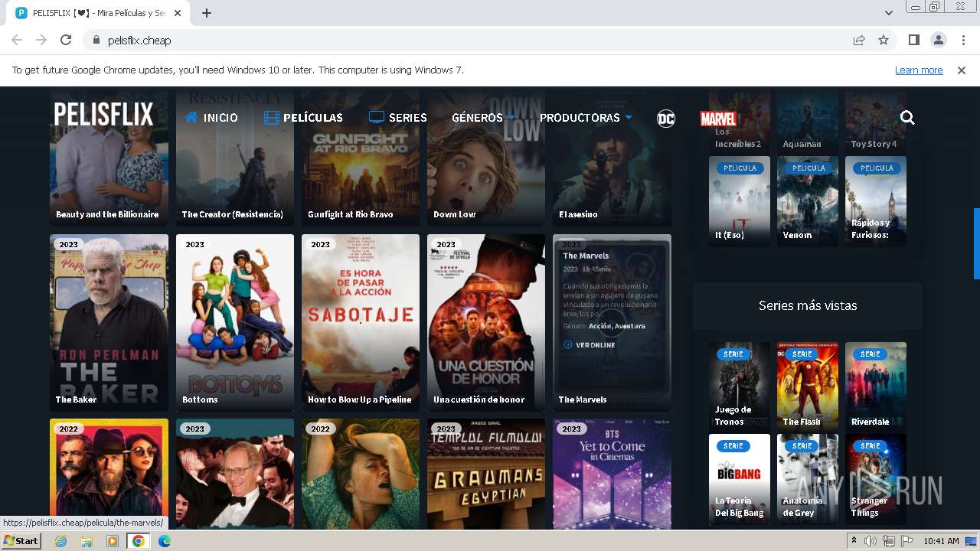Click the taskbar clock 10:41 AM

(x=942, y=541)
